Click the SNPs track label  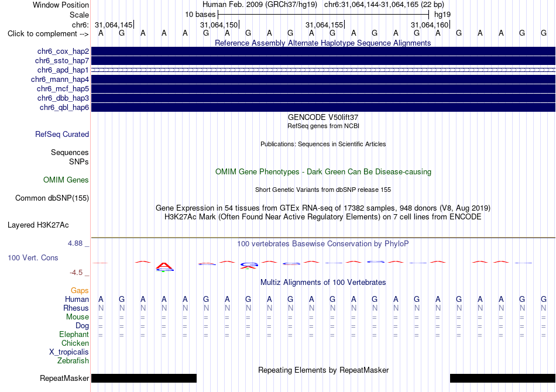click(x=79, y=161)
